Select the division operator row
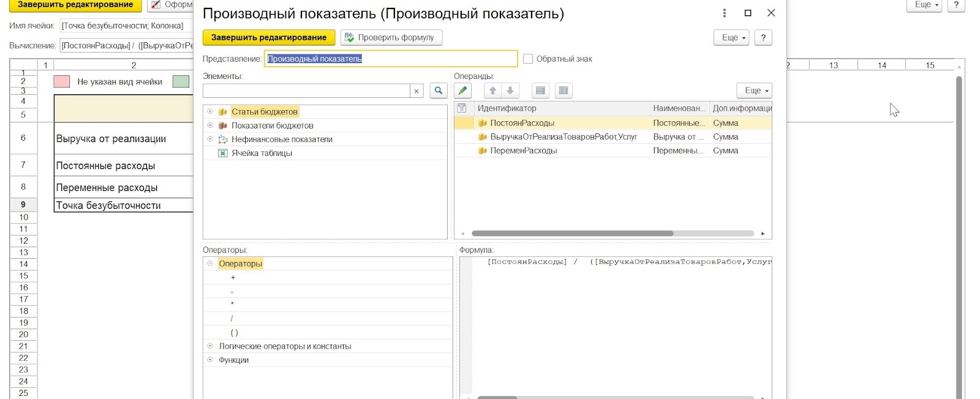This screenshot has width=980, height=399. point(328,318)
